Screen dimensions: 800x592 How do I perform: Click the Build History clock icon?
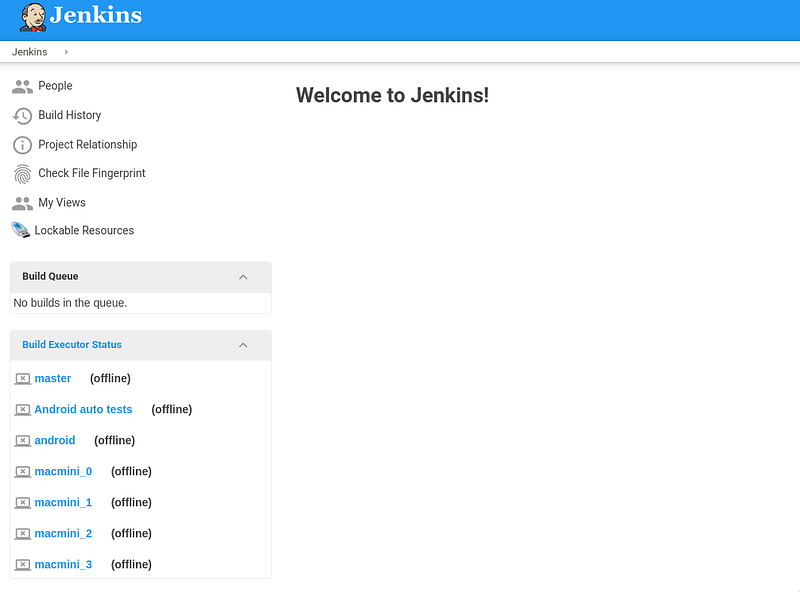[x=22, y=116]
